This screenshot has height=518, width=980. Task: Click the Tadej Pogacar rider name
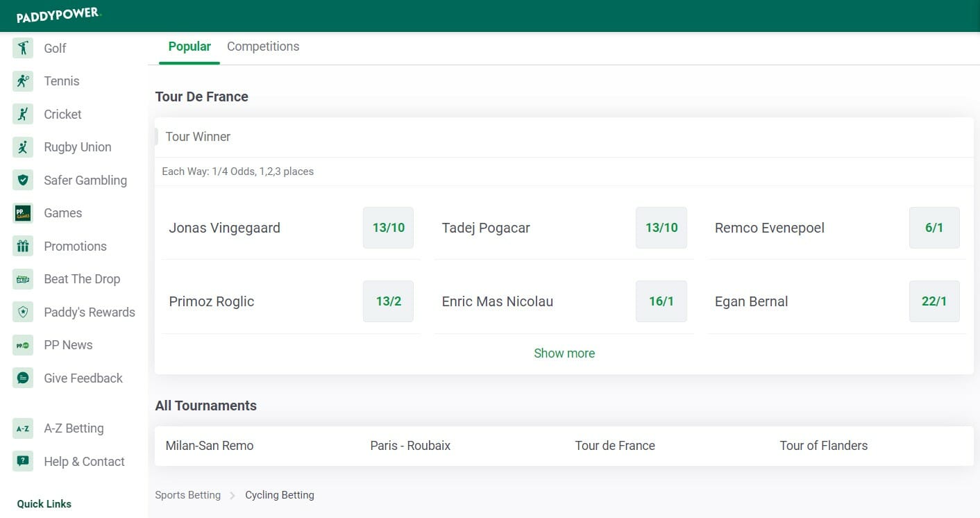[486, 228]
